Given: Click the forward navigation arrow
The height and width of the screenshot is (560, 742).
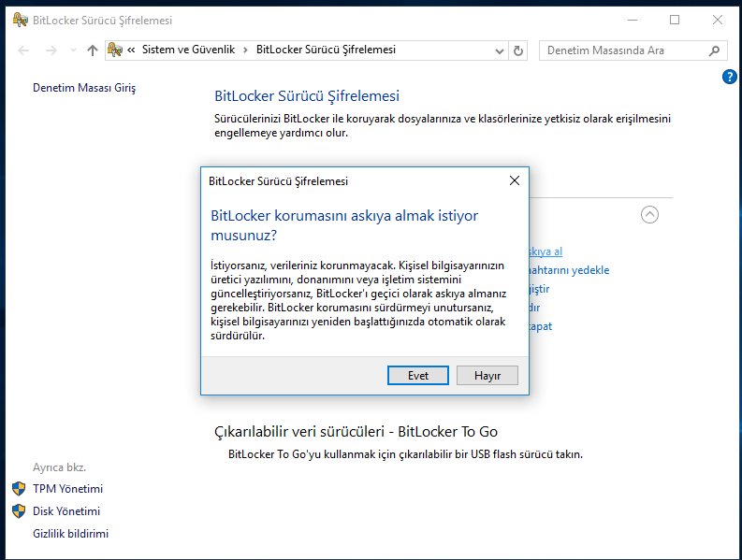Looking at the screenshot, I should pos(51,50).
